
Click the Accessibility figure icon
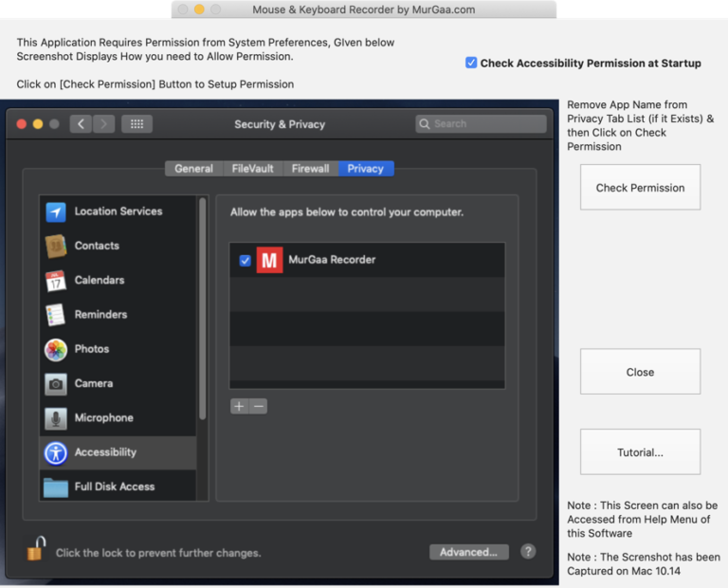point(56,452)
